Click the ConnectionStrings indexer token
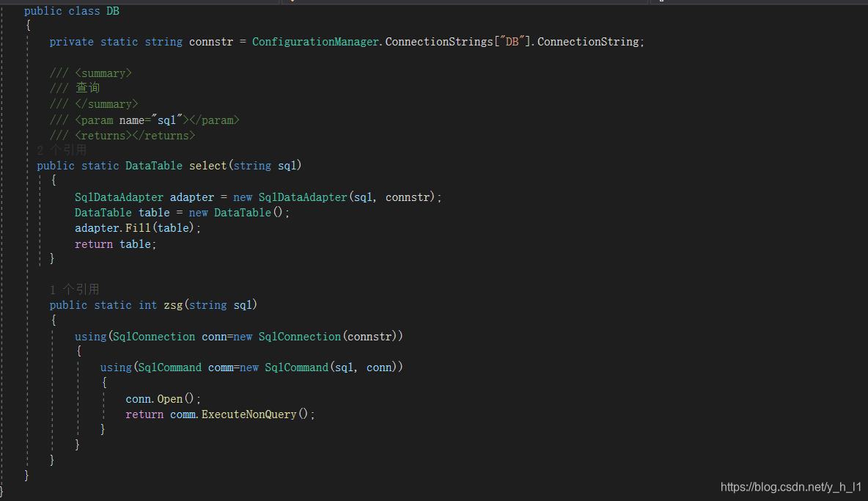 (x=439, y=42)
